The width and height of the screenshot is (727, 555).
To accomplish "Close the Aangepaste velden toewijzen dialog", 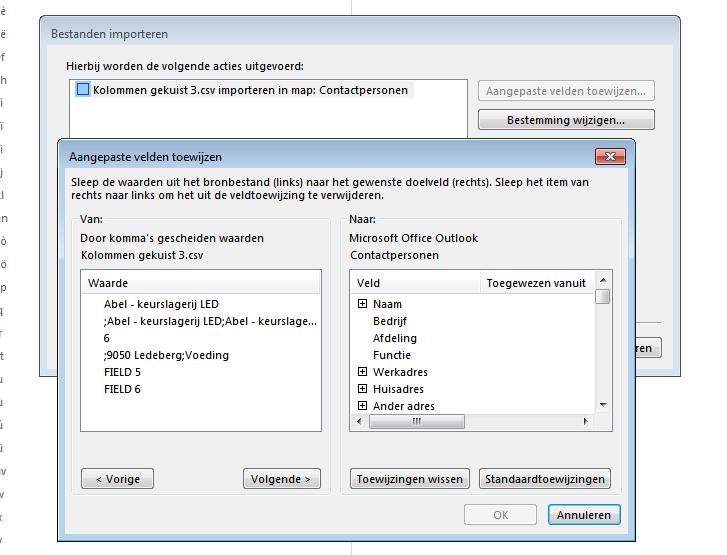I will (x=609, y=157).
